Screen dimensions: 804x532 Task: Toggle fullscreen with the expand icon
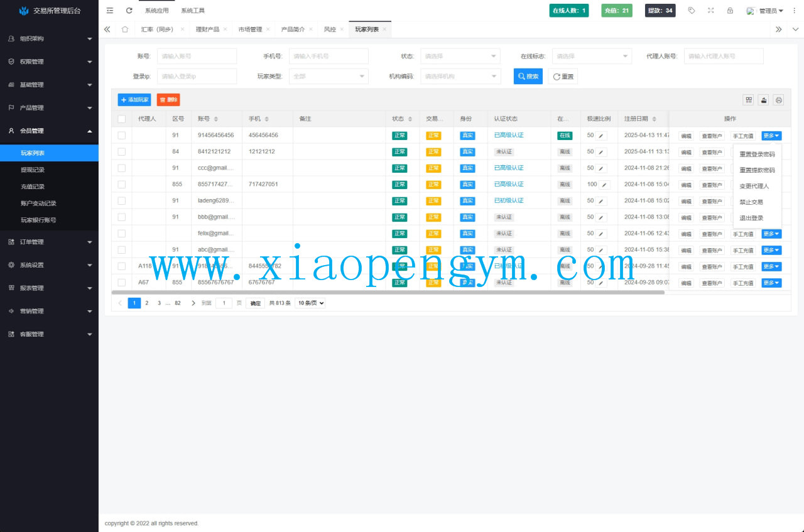point(710,10)
